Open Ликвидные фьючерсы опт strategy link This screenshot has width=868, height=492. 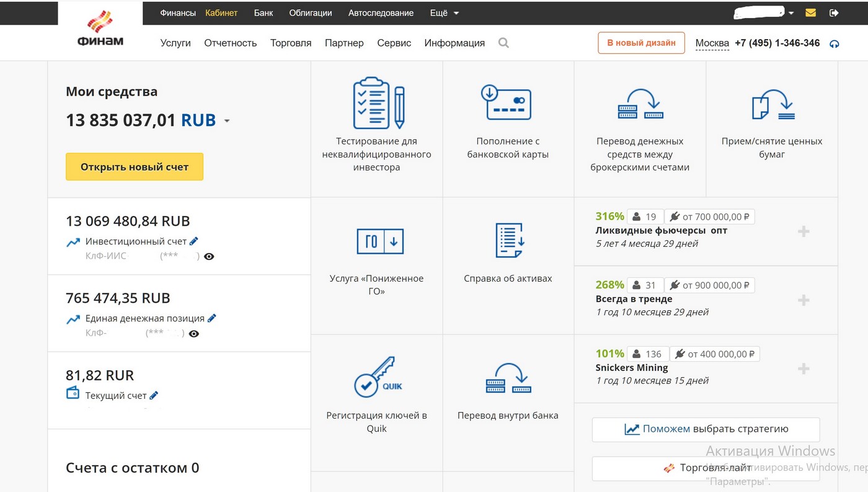coord(662,230)
